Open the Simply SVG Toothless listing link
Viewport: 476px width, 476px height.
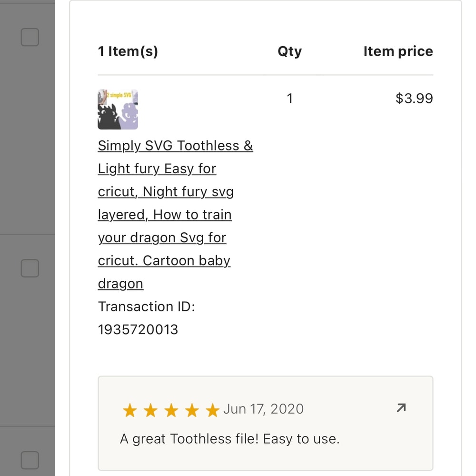pyautogui.click(x=175, y=146)
